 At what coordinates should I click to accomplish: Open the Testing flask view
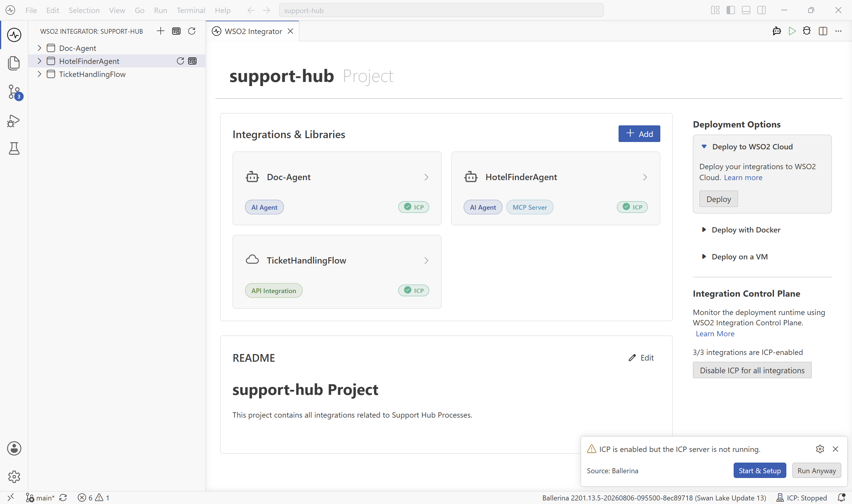pyautogui.click(x=14, y=148)
